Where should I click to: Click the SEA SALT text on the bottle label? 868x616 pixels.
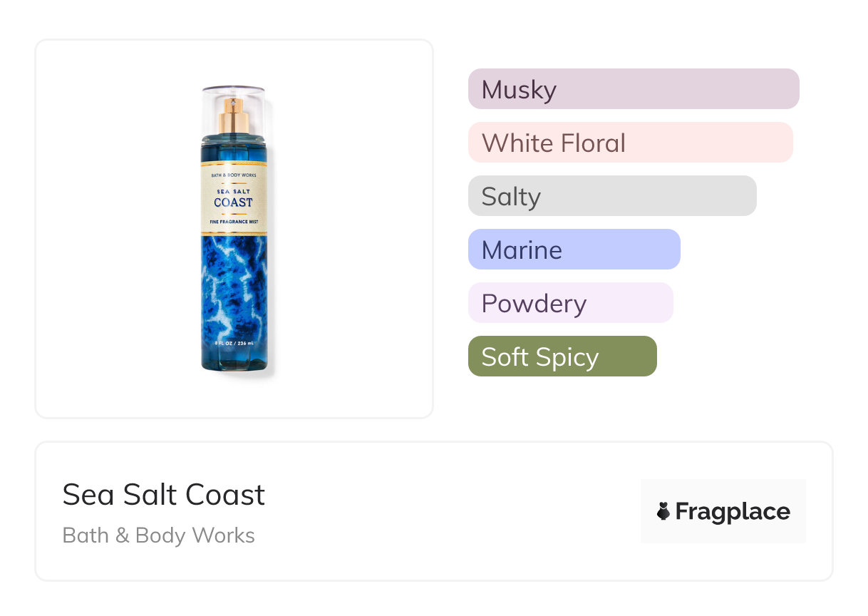(x=233, y=190)
